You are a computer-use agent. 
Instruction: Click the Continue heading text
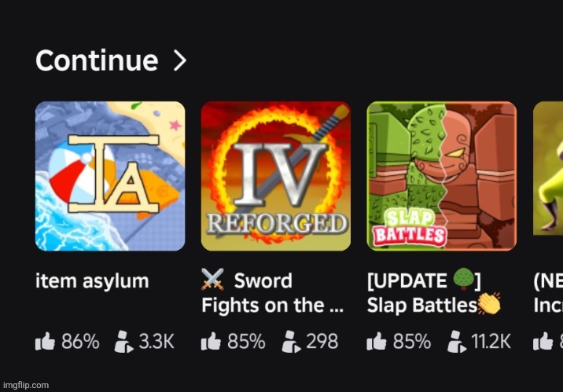97,60
